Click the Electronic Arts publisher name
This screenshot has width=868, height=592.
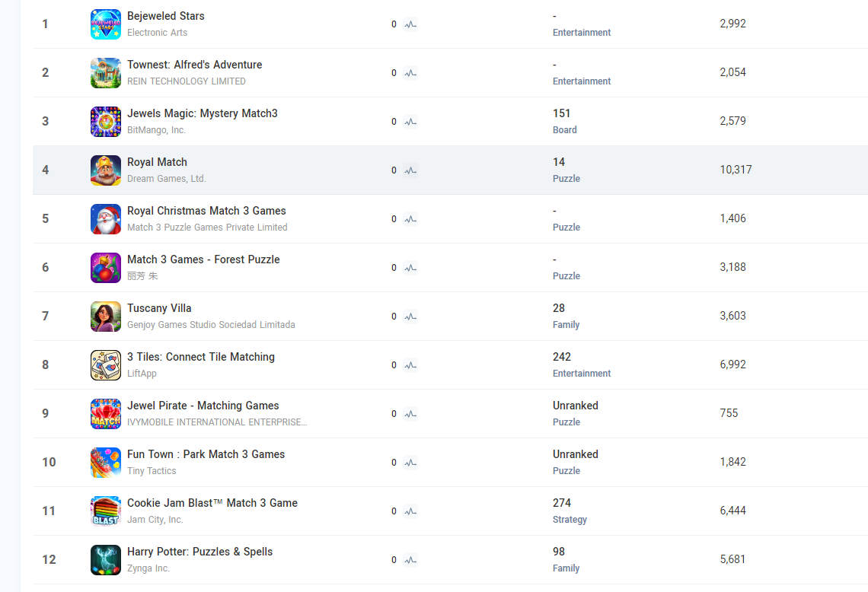tap(157, 33)
